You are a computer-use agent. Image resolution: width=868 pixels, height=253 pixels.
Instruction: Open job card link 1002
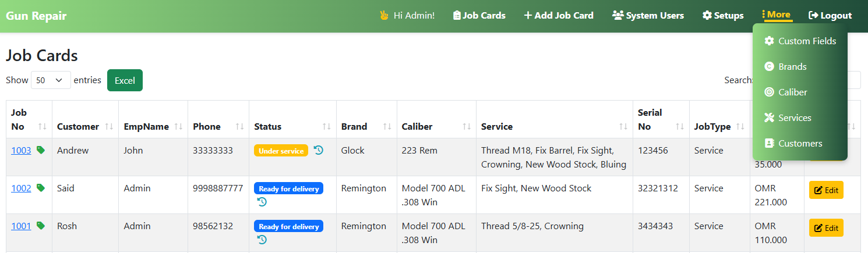(x=21, y=188)
